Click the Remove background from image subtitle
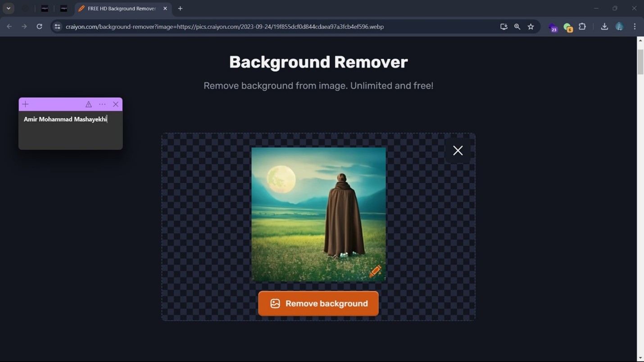The height and width of the screenshot is (362, 644). pyautogui.click(x=318, y=86)
